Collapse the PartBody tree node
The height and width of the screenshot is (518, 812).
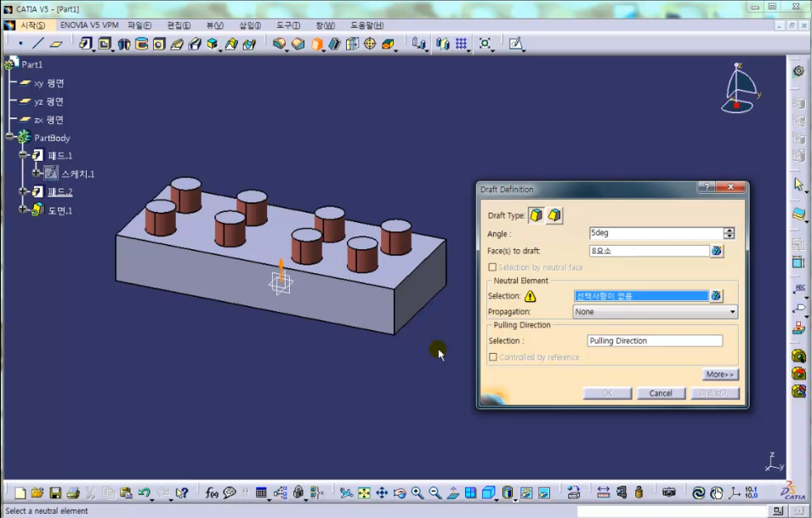tap(9, 137)
